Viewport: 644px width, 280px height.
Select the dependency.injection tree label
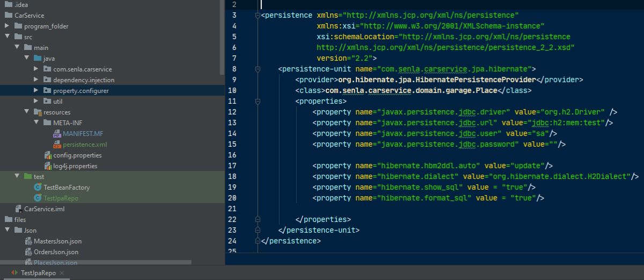(84, 80)
